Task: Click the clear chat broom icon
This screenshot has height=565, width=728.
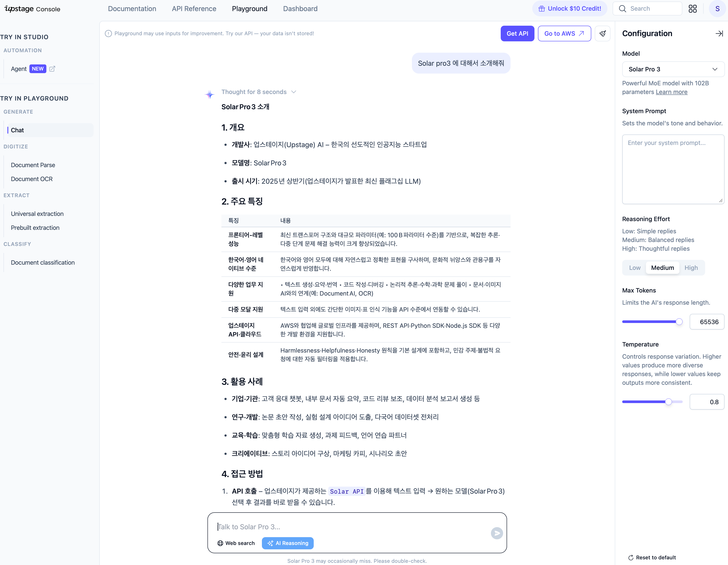Action: pos(602,33)
